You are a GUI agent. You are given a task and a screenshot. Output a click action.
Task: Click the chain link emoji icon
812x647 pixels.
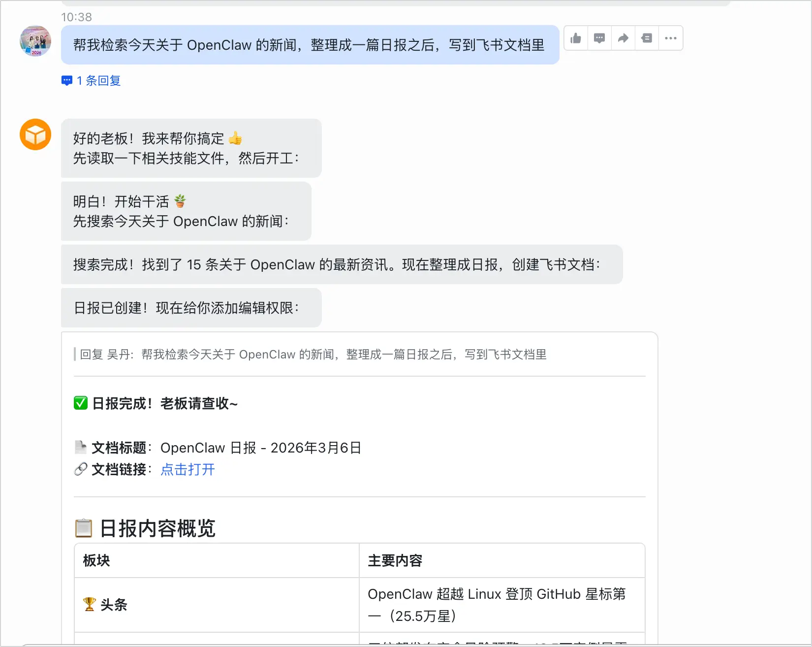(x=81, y=469)
